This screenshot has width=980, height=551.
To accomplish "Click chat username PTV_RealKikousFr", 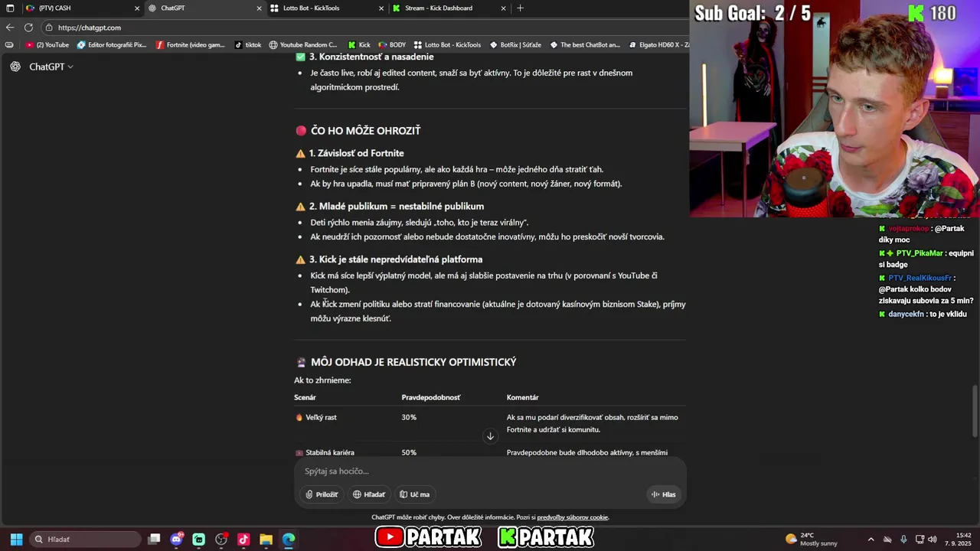I will 920,278.
